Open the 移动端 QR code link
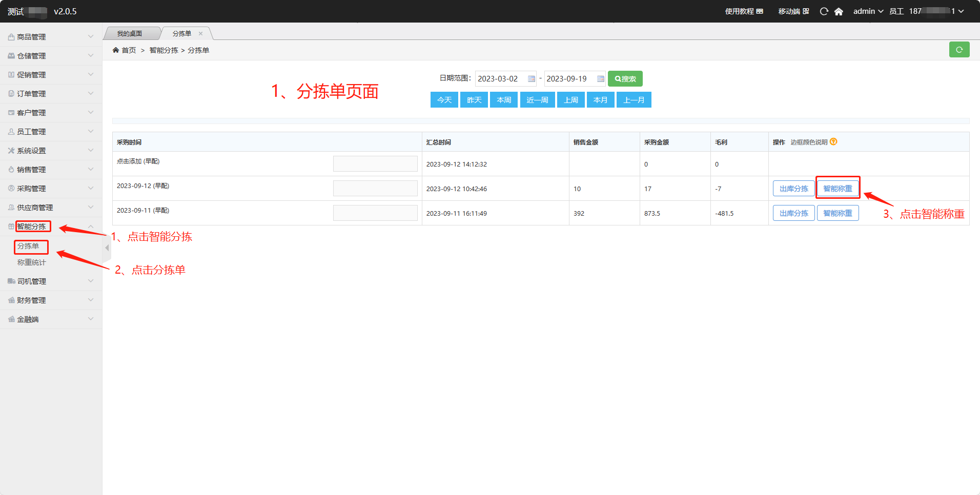 point(793,11)
